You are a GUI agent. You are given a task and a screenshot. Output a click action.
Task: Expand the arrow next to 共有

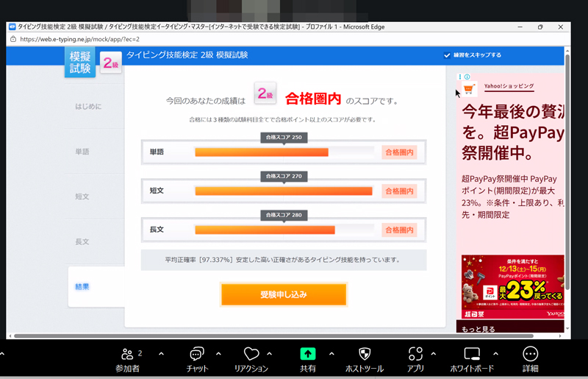pyautogui.click(x=331, y=353)
